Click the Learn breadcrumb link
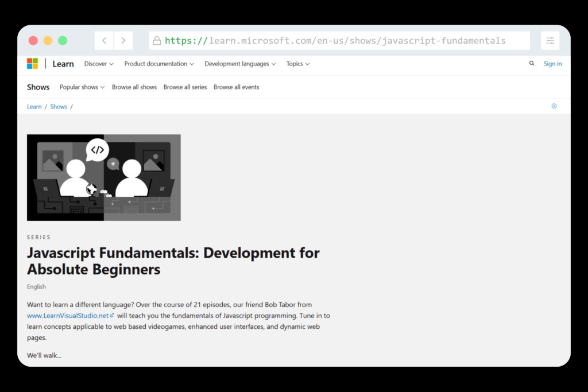The height and width of the screenshot is (392, 588). click(x=34, y=106)
